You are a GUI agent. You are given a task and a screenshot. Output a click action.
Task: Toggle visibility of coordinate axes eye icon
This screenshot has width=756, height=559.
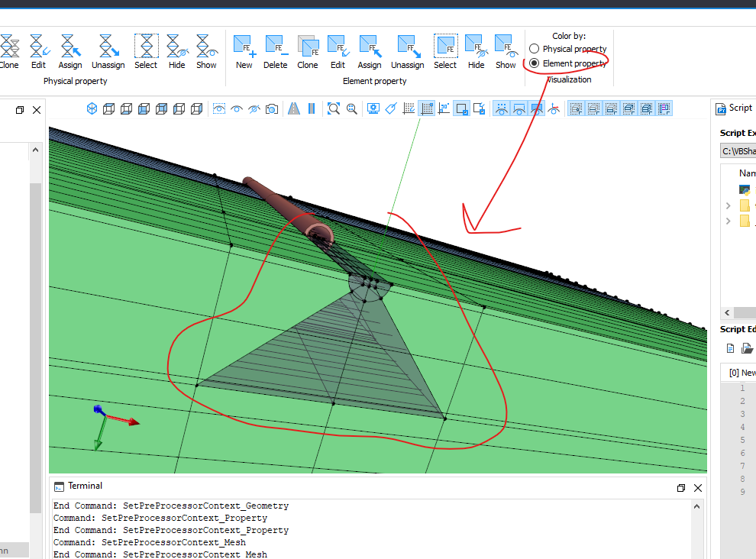554,109
